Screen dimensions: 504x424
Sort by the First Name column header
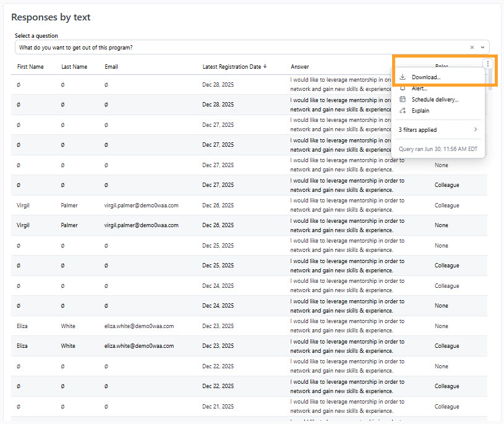click(30, 67)
